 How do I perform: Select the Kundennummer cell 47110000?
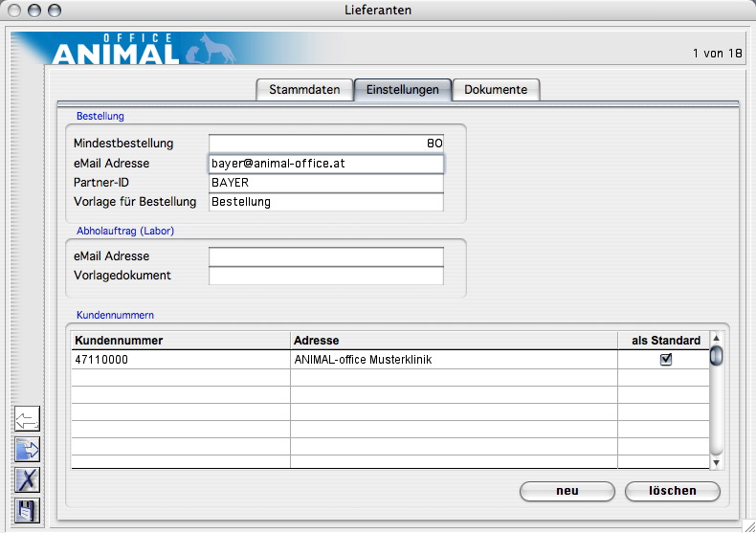[180, 360]
